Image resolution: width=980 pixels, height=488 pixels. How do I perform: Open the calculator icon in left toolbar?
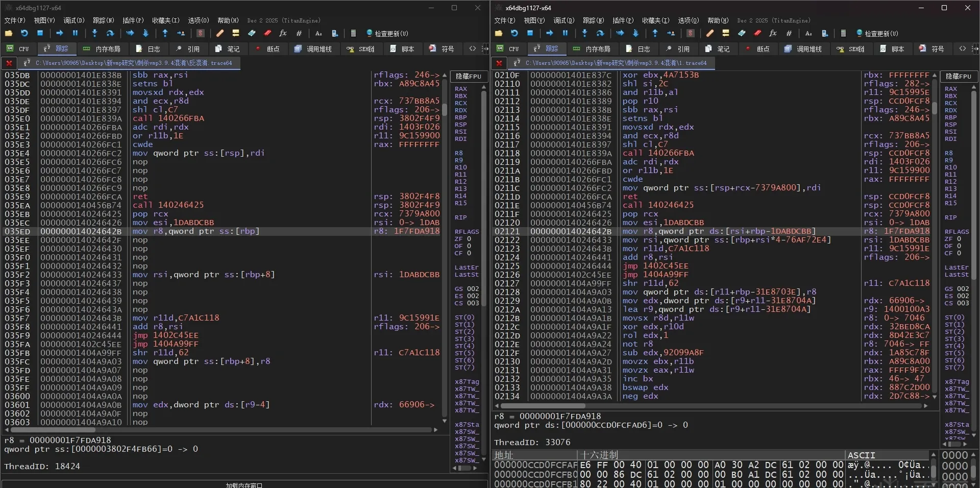[x=353, y=33]
